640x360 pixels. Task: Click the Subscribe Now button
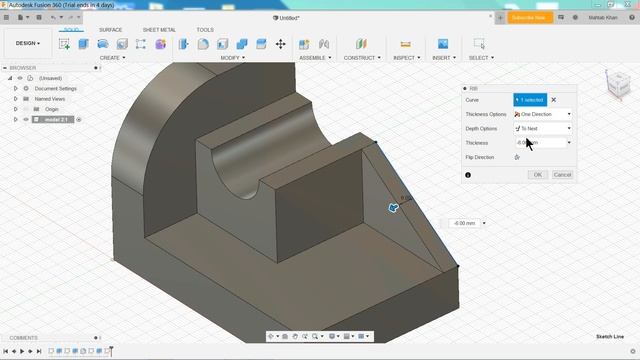[x=529, y=18]
